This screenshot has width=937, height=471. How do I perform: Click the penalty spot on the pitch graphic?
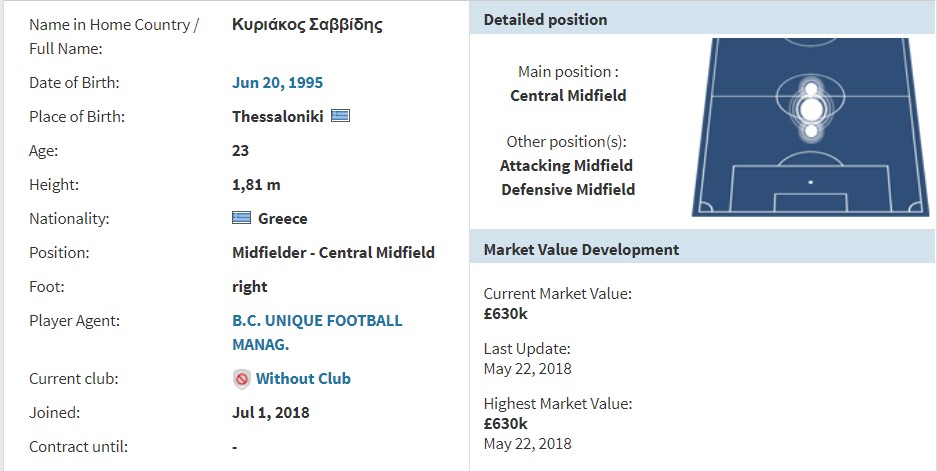pyautogui.click(x=811, y=182)
